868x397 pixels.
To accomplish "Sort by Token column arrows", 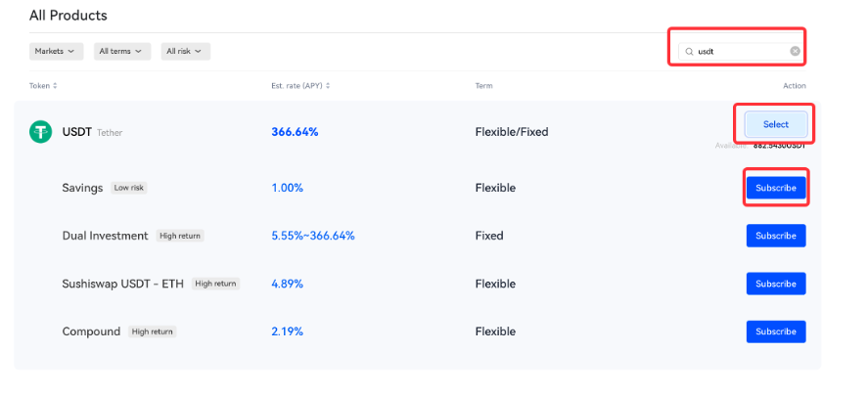I will (x=55, y=86).
